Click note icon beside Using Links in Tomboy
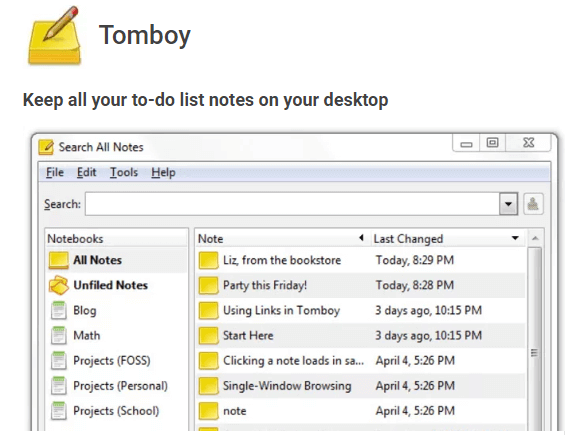The image size is (577, 435). (x=208, y=311)
